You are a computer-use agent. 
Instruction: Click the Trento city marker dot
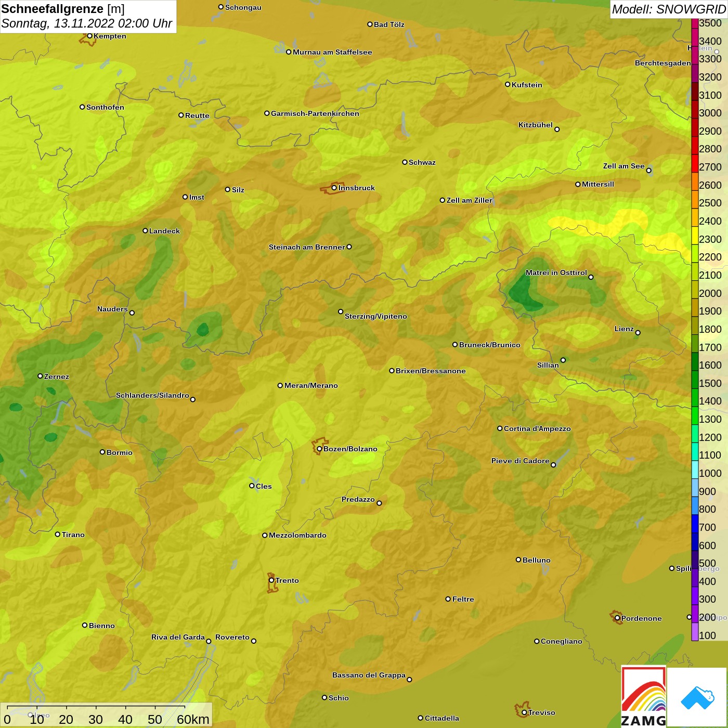pyautogui.click(x=271, y=580)
